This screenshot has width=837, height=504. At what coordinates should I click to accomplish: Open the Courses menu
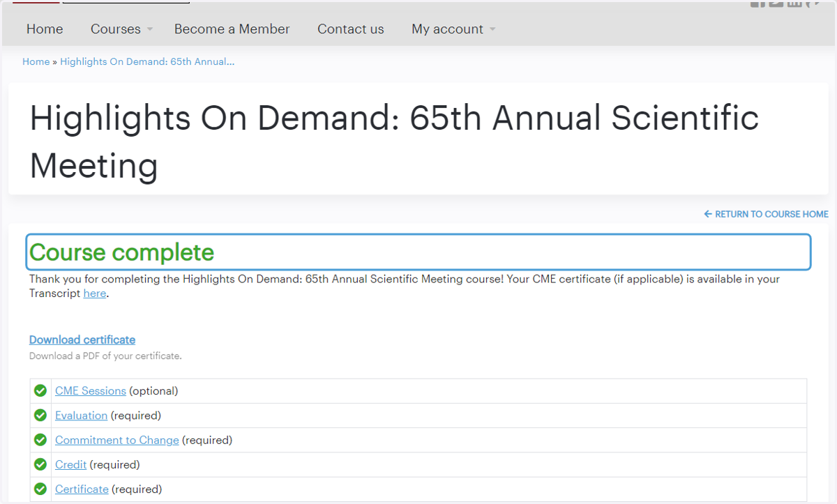(116, 29)
